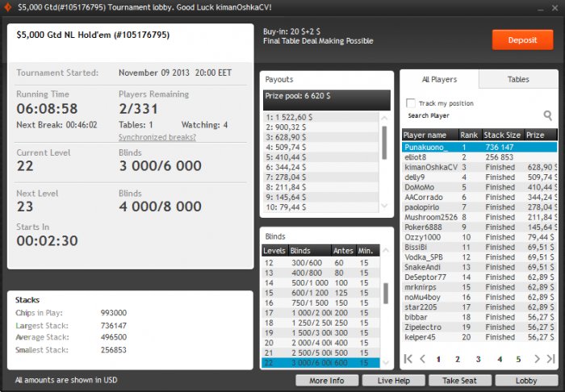
Task: Select player row star2205
Action: tap(479, 307)
